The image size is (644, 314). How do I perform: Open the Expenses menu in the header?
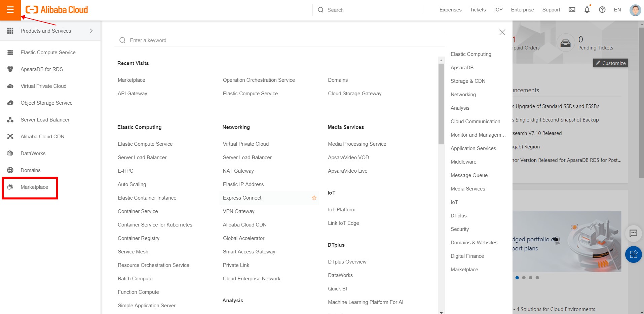click(450, 10)
